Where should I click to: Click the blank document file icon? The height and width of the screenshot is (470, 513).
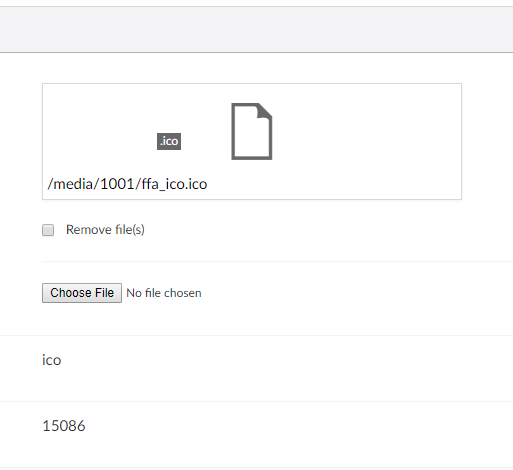pos(252,131)
